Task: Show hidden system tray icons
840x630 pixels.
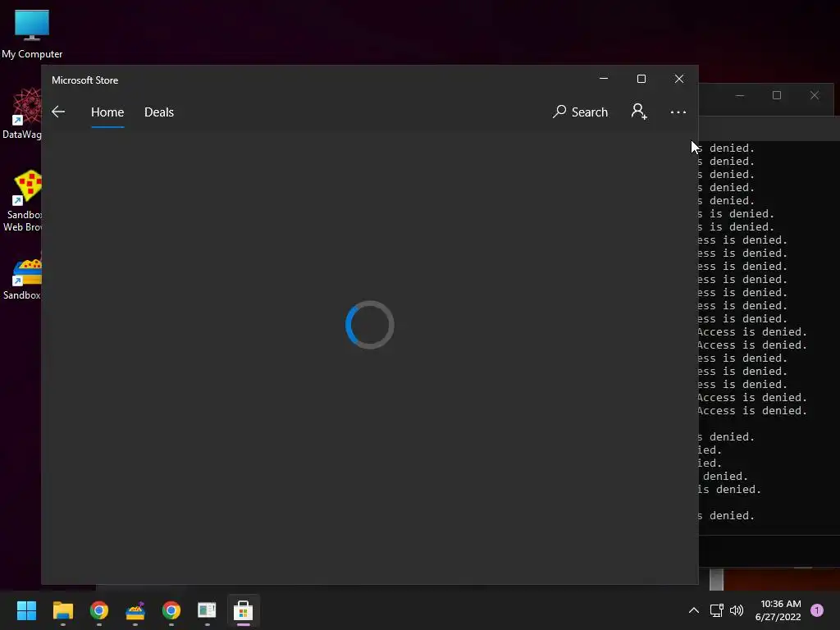Action: [694, 610]
